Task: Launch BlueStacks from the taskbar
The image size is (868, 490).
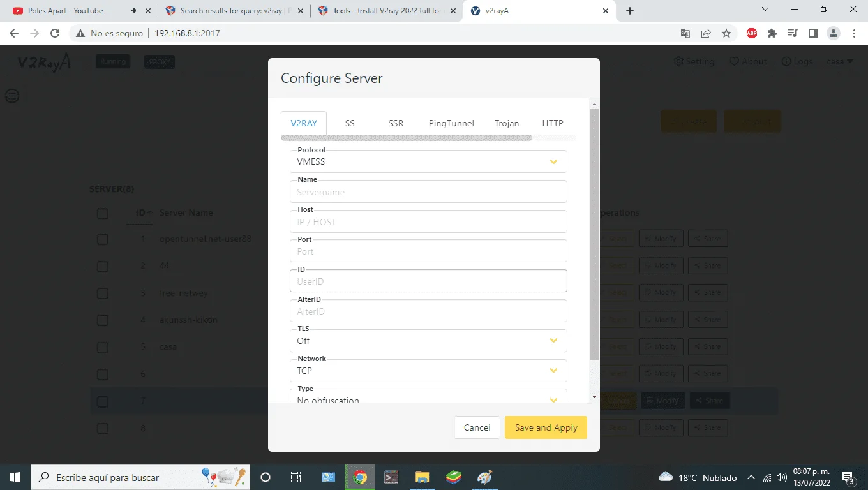Action: 453,477
